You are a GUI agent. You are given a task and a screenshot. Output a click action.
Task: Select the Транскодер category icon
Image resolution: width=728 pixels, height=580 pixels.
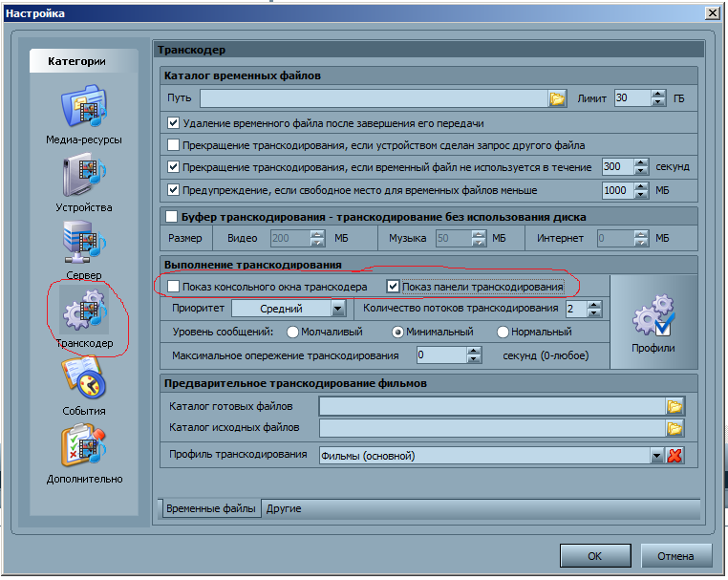coord(84,313)
